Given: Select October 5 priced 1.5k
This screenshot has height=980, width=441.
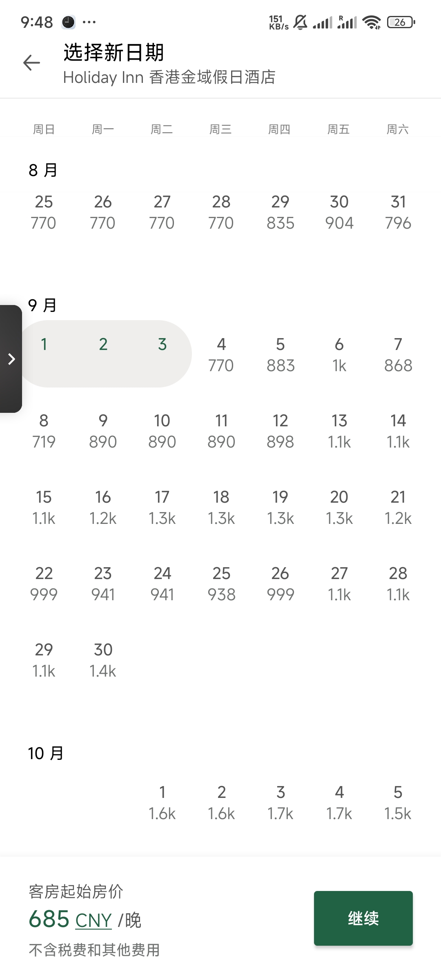Looking at the screenshot, I should pyautogui.click(x=398, y=802).
